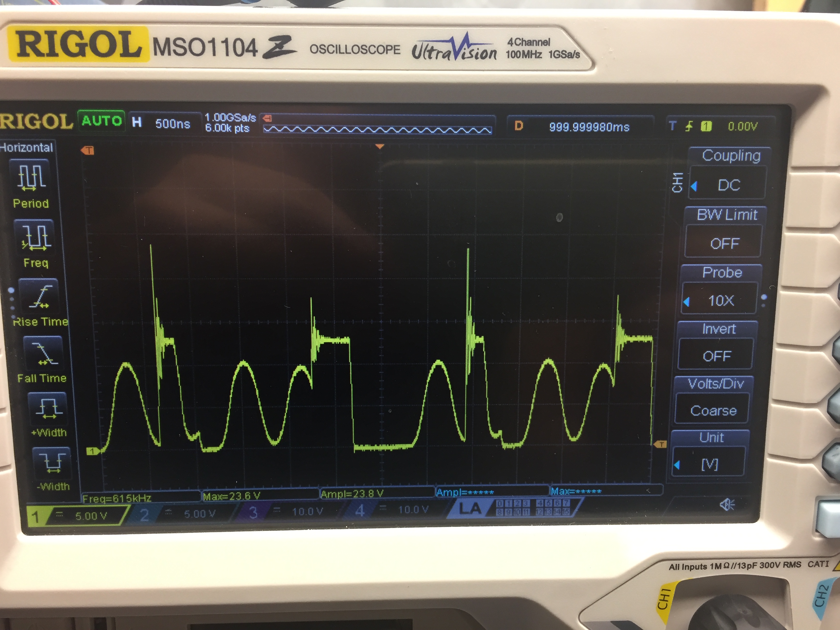The width and height of the screenshot is (840, 630).
Task: Click the trigger source channel 1 badge
Action: [706, 126]
